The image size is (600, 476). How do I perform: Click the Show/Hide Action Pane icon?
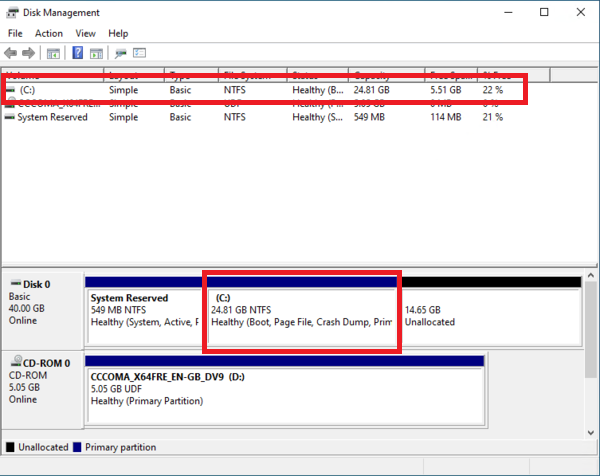point(97,53)
